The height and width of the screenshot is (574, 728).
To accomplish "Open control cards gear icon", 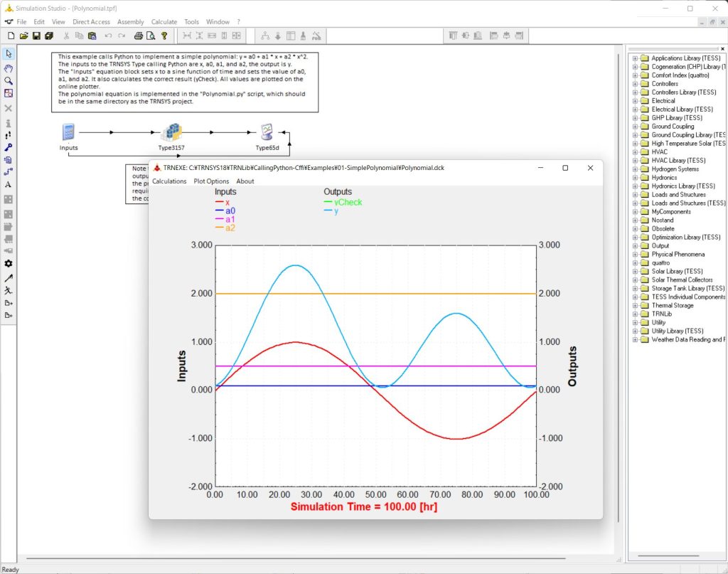I will (9, 263).
